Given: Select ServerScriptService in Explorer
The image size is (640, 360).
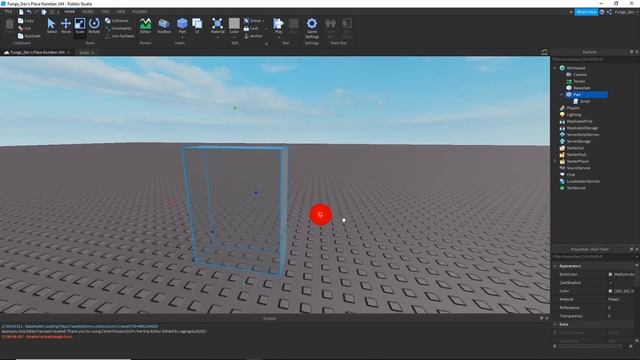Looking at the screenshot, I should [x=583, y=134].
